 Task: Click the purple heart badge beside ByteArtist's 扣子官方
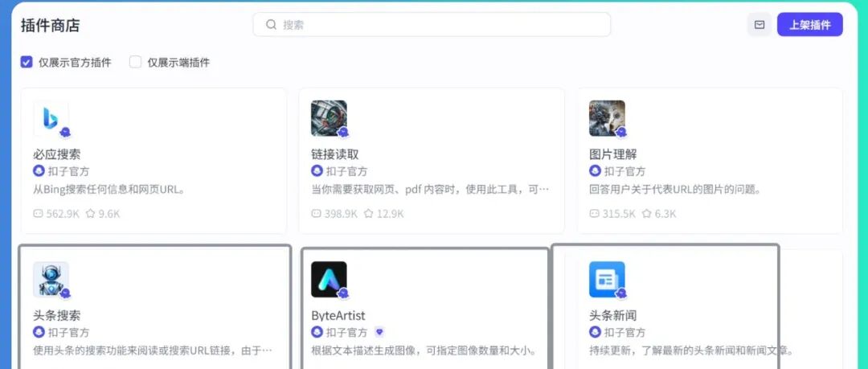point(379,332)
